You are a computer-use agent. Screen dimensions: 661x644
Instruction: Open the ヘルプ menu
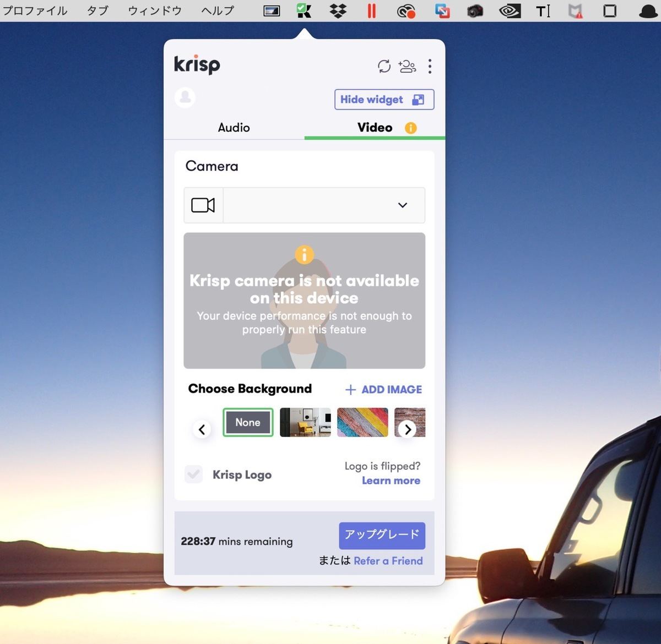pyautogui.click(x=218, y=10)
